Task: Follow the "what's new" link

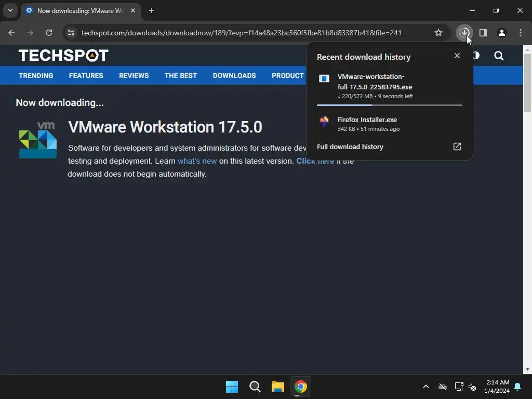Action: [197, 161]
